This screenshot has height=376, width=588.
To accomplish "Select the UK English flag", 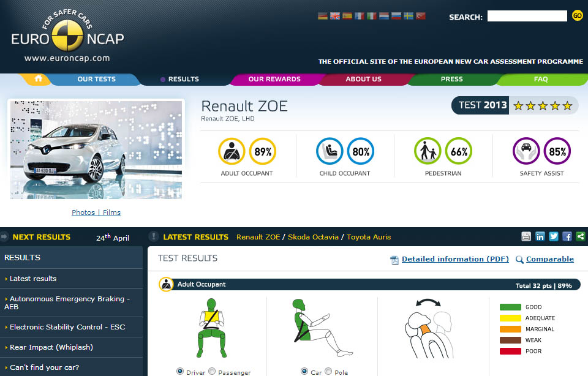I will (x=335, y=16).
